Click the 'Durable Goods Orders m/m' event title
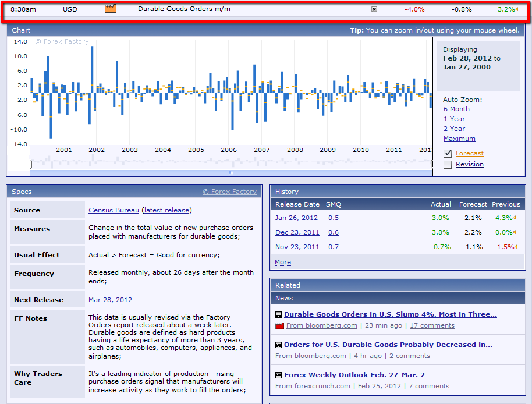Viewport: 532px width, 404px height. (185, 9)
